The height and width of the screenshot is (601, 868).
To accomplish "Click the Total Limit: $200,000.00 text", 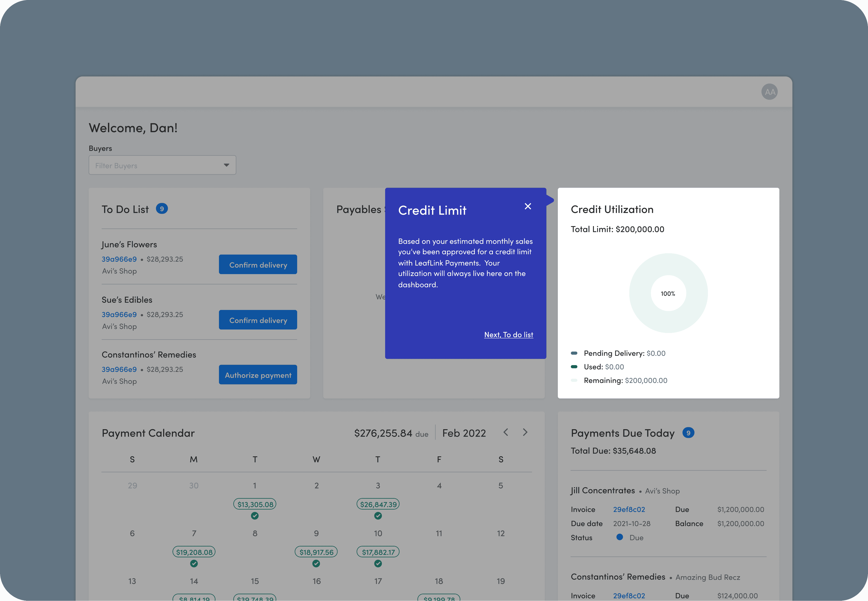I will pos(618,229).
